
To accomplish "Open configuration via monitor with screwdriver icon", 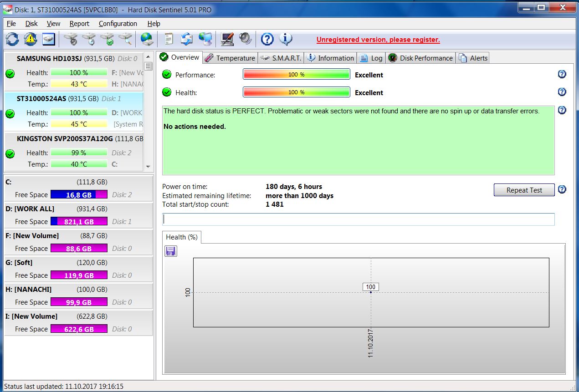I will point(227,39).
